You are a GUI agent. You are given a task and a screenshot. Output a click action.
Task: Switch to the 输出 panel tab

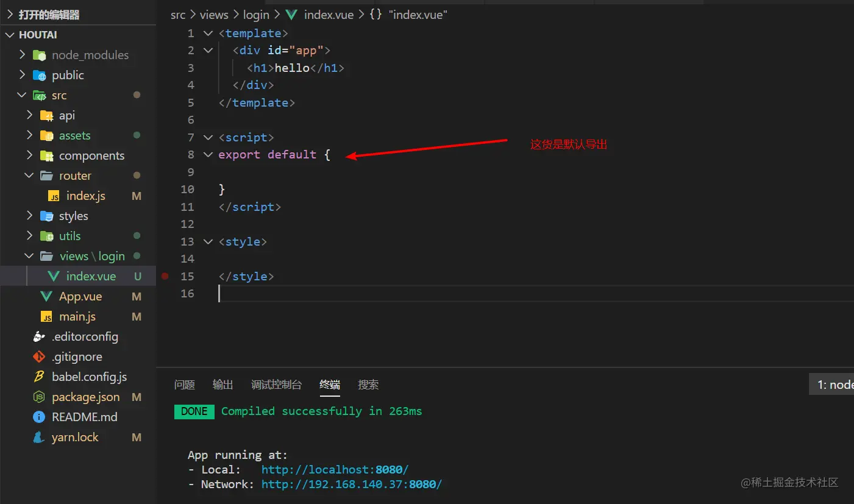click(223, 385)
